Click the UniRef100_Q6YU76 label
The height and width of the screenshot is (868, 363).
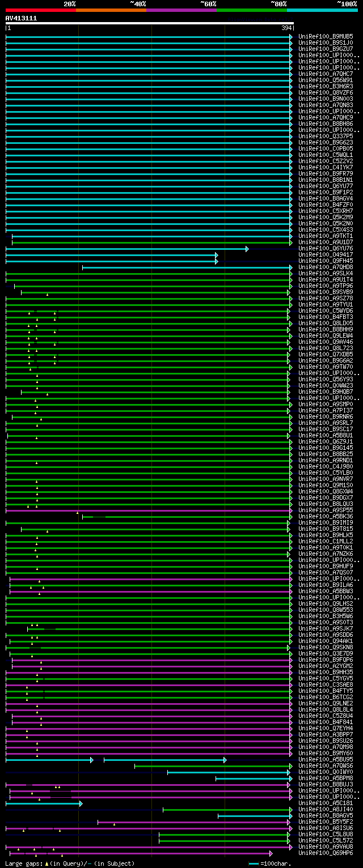coord(326,248)
